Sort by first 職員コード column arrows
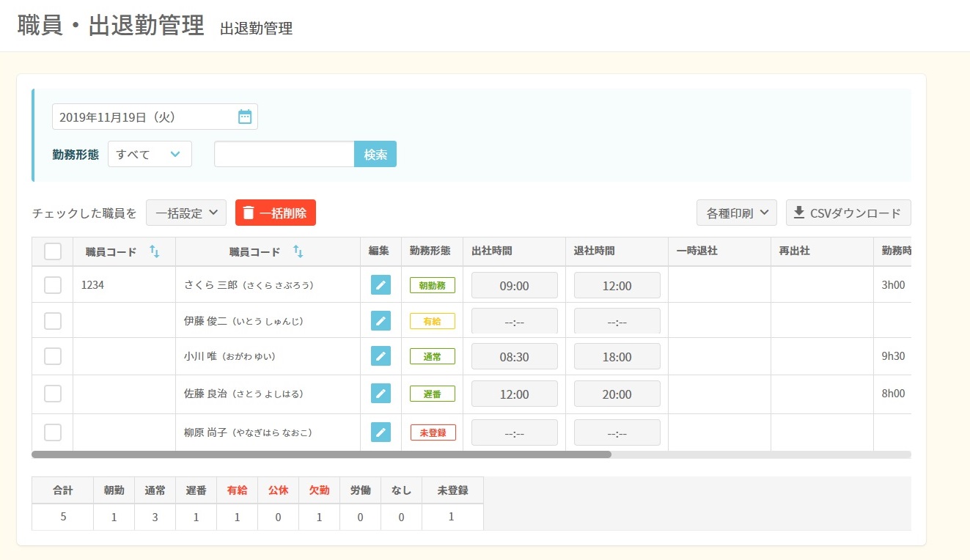The width and height of the screenshot is (970, 560). pos(155,251)
